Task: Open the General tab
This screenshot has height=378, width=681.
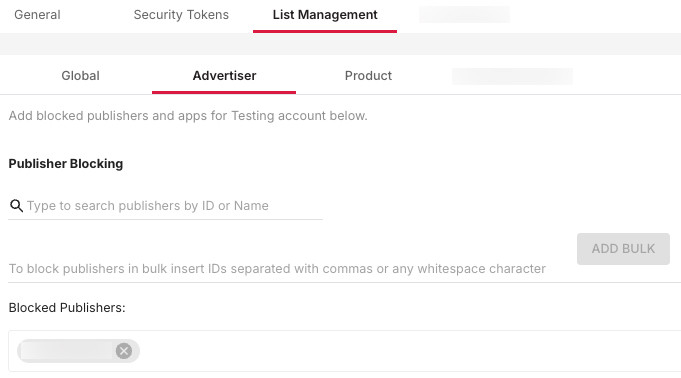Action: coord(37,15)
